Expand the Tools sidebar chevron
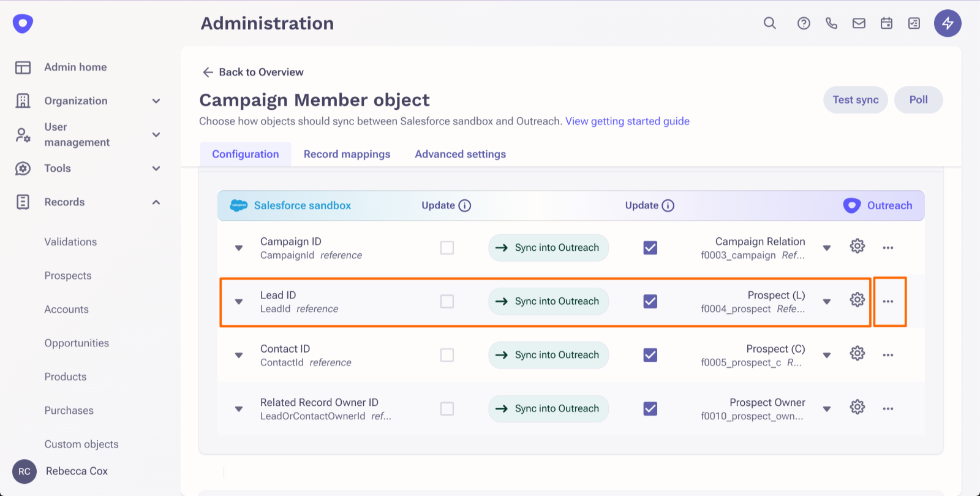The image size is (980, 496). tap(156, 169)
